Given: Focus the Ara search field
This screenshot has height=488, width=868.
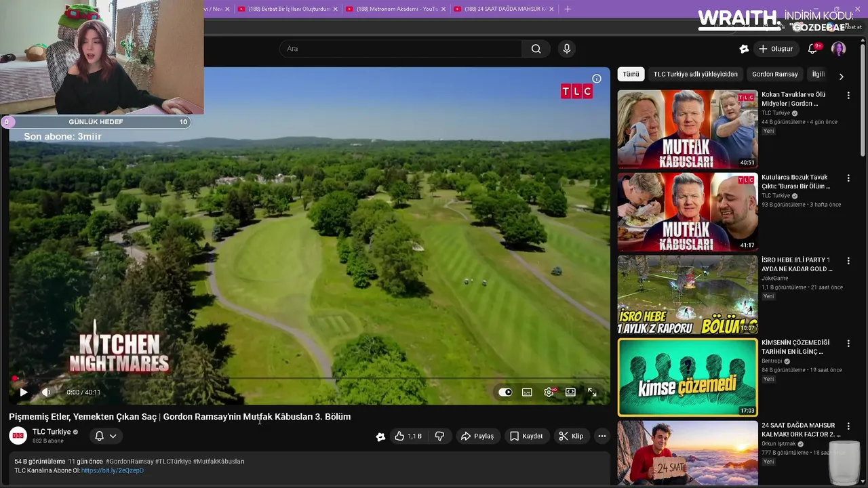Looking at the screenshot, I should [x=401, y=49].
